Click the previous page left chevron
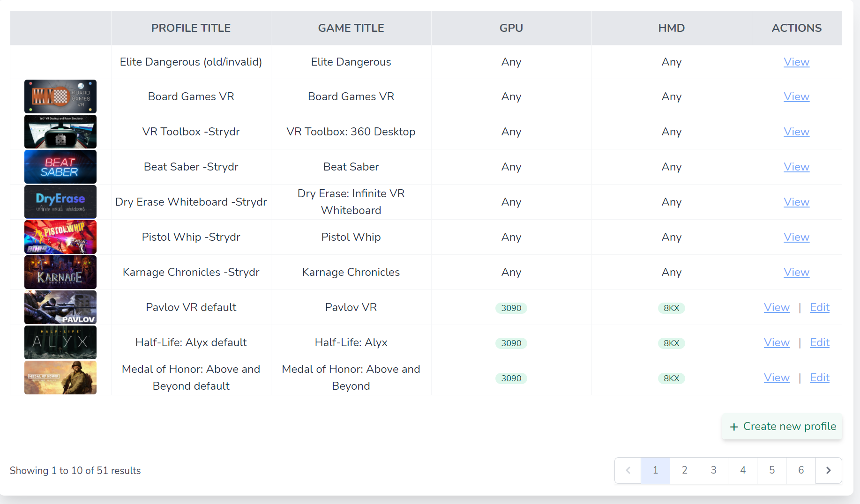Image resolution: width=860 pixels, height=504 pixels. tap(628, 470)
